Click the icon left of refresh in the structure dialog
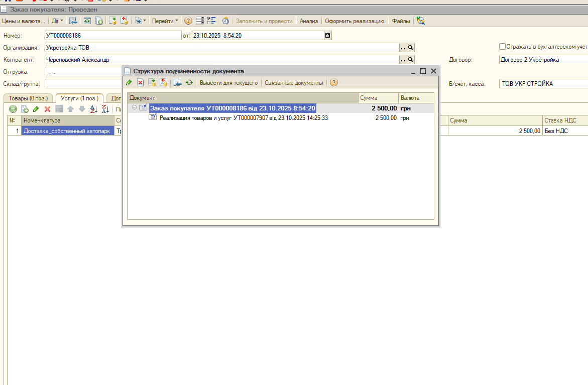Image resolution: width=588 pixels, height=385 pixels. point(177,83)
